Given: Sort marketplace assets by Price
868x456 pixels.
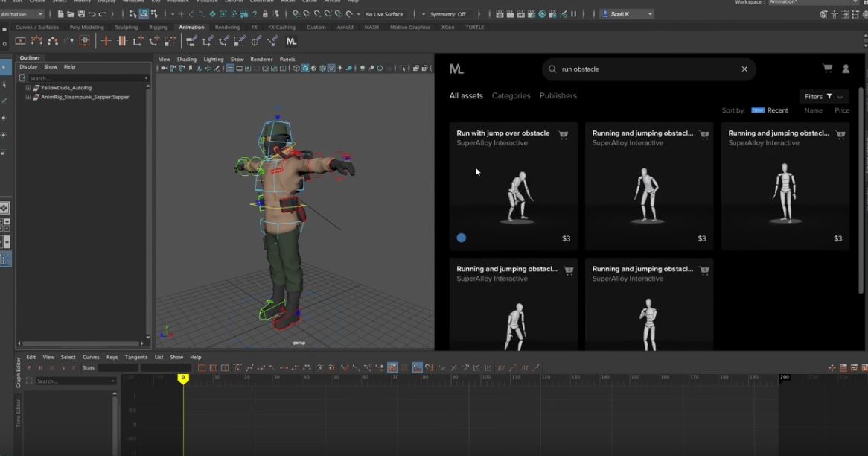Looking at the screenshot, I should (x=841, y=110).
